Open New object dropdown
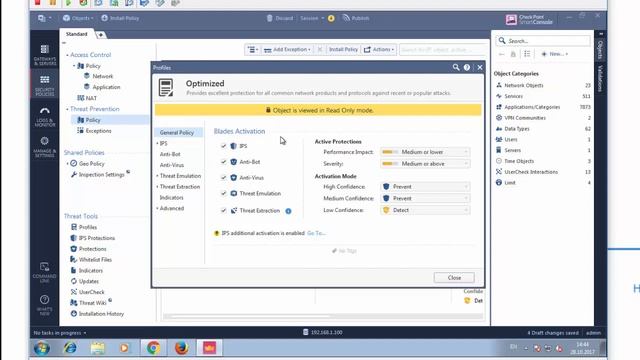The image size is (640, 360). pos(554,54)
